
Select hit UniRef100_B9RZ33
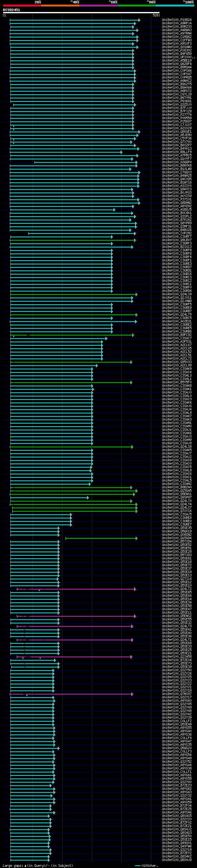177,26
